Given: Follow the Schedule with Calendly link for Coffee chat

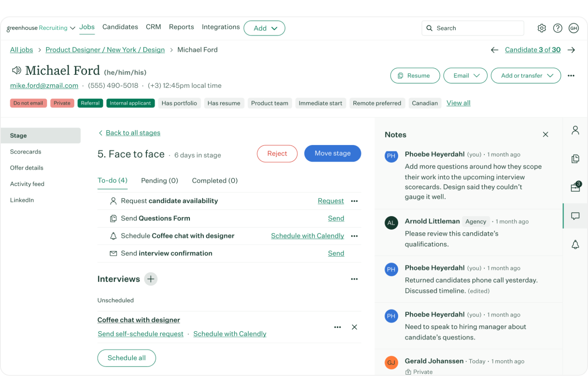Looking at the screenshot, I should (307, 236).
